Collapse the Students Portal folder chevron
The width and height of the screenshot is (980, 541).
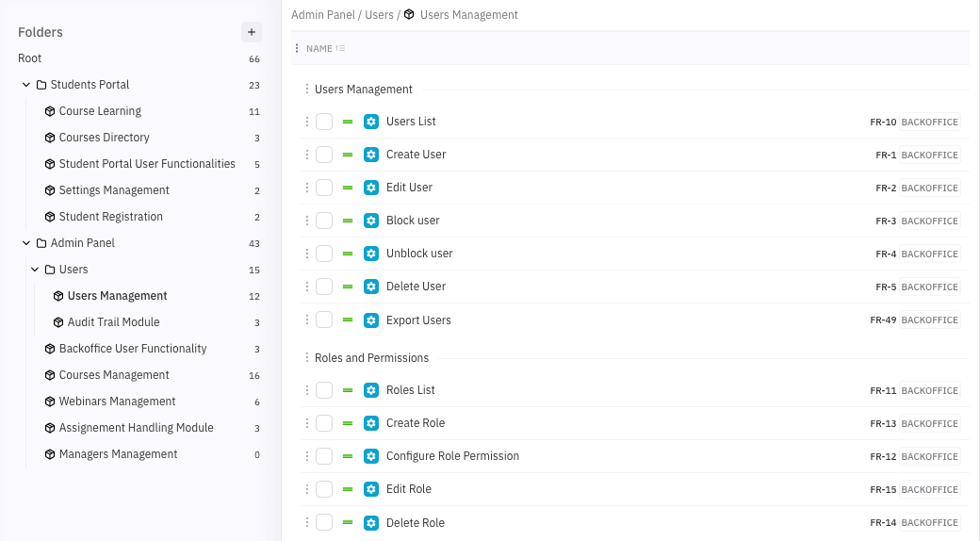pos(26,85)
